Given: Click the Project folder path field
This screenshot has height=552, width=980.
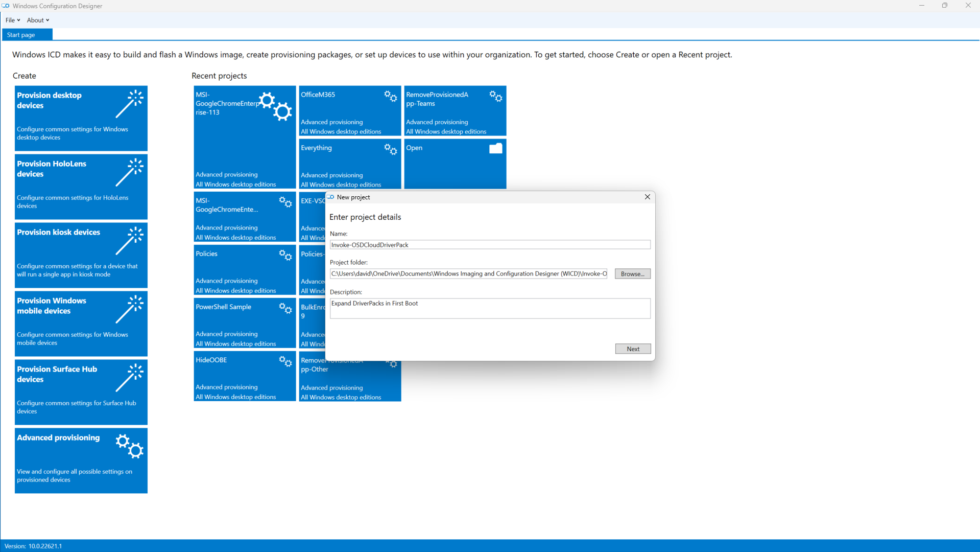Looking at the screenshot, I should [x=468, y=274].
